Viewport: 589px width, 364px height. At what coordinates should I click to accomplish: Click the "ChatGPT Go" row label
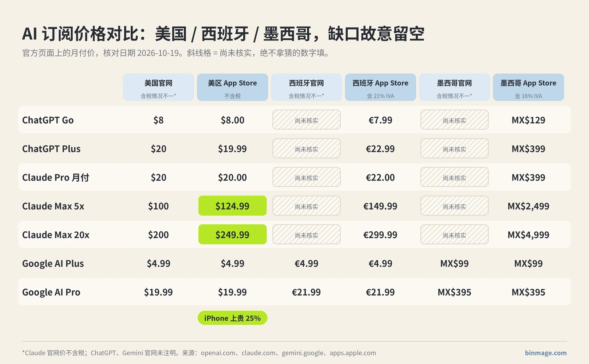click(x=48, y=120)
